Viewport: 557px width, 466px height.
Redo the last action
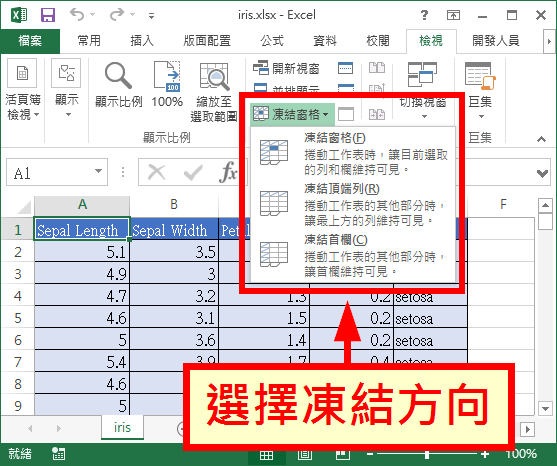(x=117, y=15)
